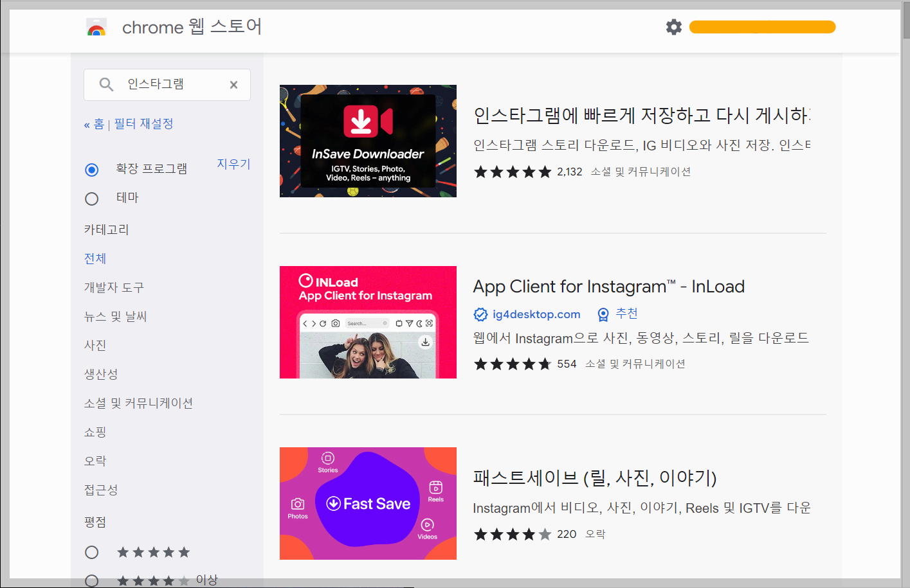This screenshot has height=588, width=910.
Task: Click the Chrome Web Store logo
Action: 96,28
